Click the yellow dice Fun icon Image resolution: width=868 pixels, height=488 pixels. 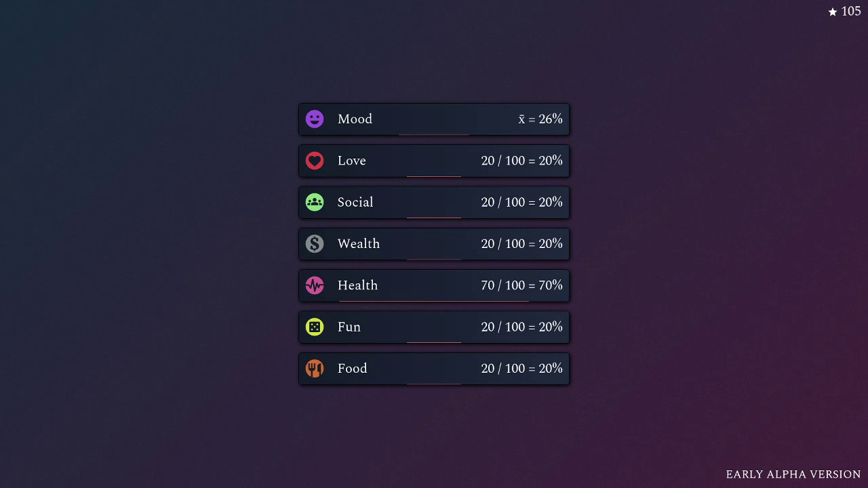(x=315, y=327)
